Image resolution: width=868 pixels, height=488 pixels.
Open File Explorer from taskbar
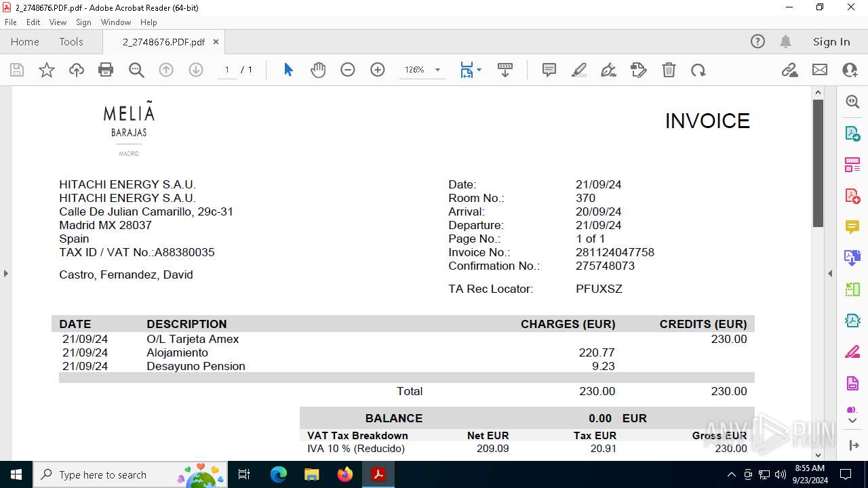coord(312,474)
